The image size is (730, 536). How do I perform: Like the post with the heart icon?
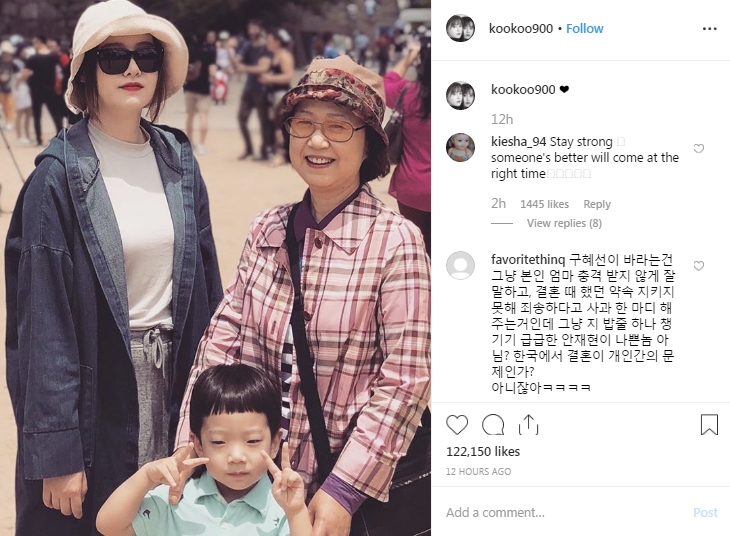click(457, 425)
